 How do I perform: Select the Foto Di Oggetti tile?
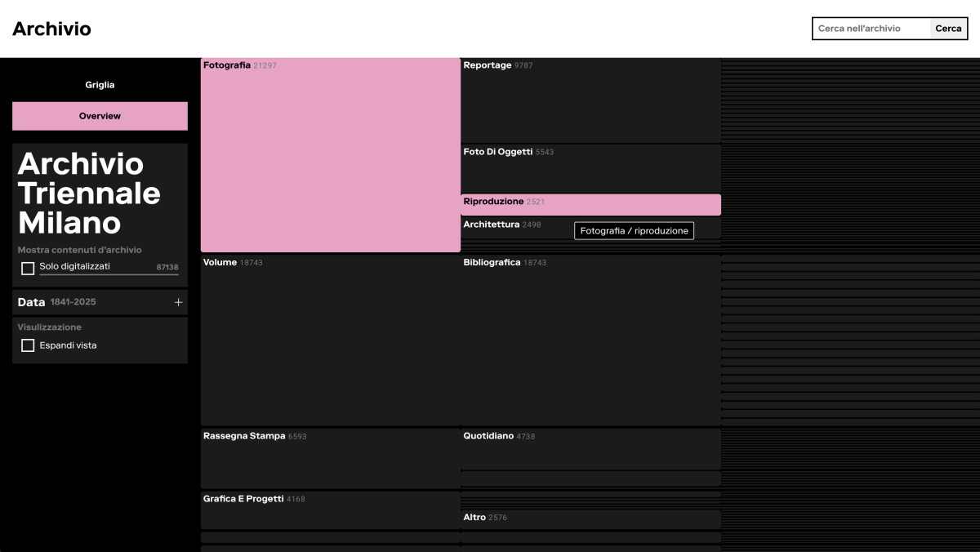(x=590, y=169)
